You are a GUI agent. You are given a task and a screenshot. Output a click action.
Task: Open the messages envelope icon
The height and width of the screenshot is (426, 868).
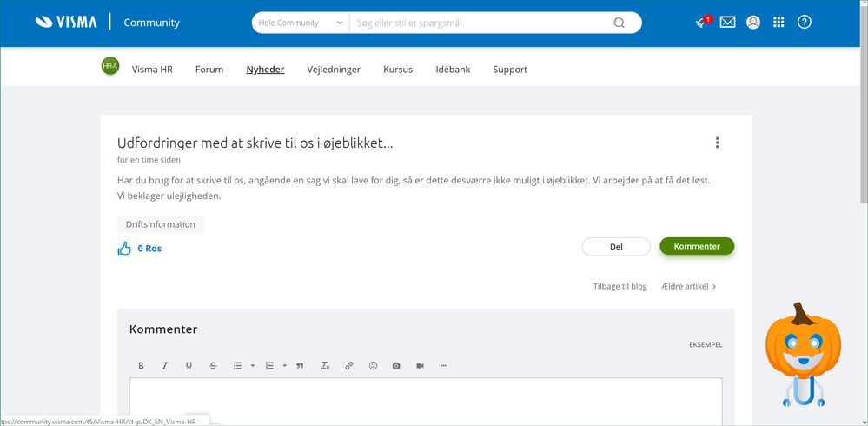point(727,22)
